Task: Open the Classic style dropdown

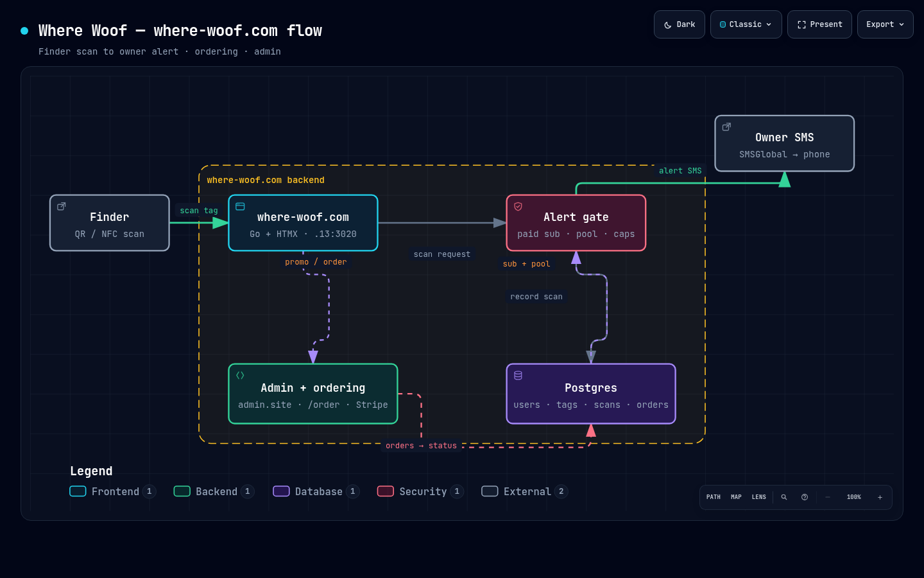Action: [746, 24]
